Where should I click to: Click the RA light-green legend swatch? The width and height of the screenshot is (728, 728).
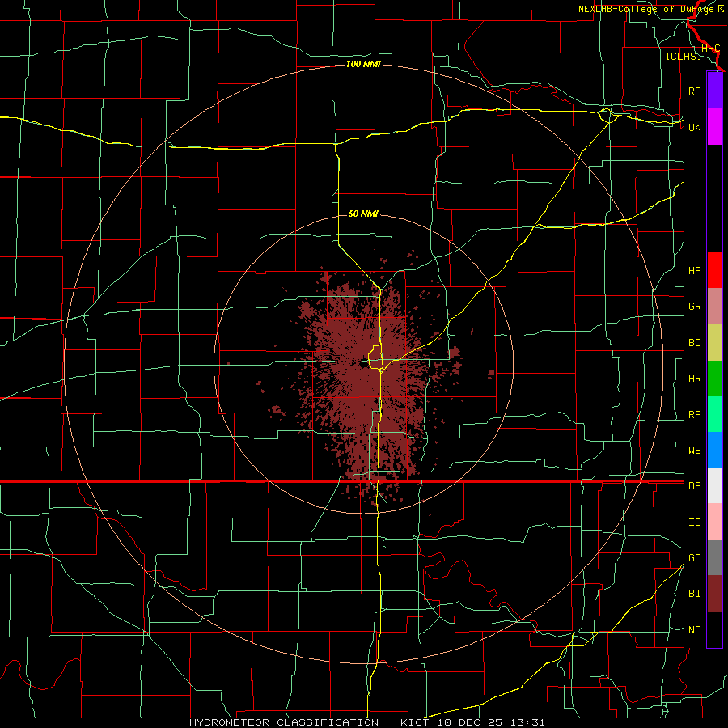(714, 414)
